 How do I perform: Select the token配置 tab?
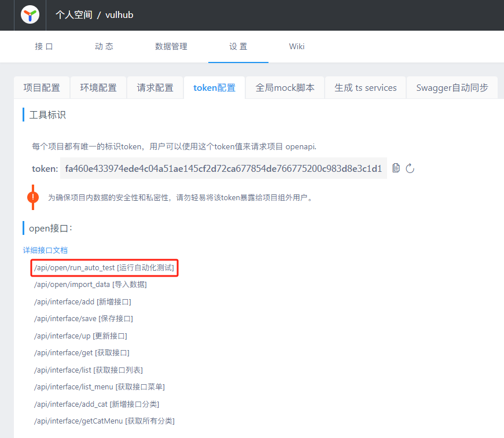point(214,88)
